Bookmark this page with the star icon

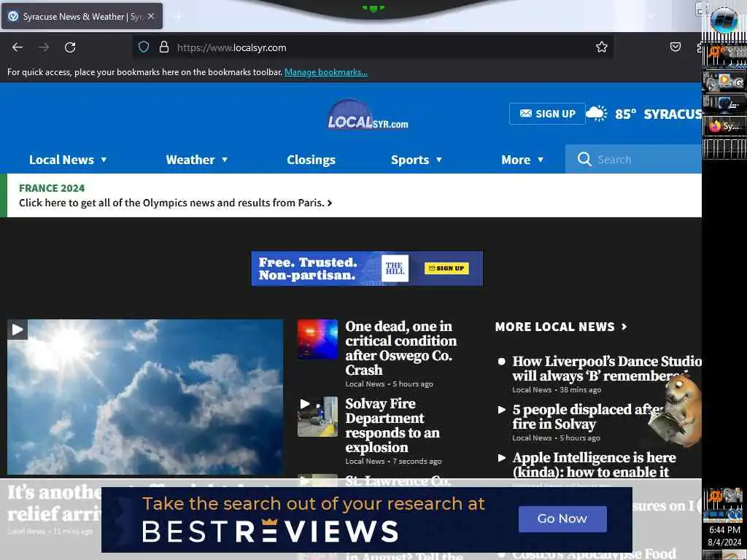click(602, 47)
